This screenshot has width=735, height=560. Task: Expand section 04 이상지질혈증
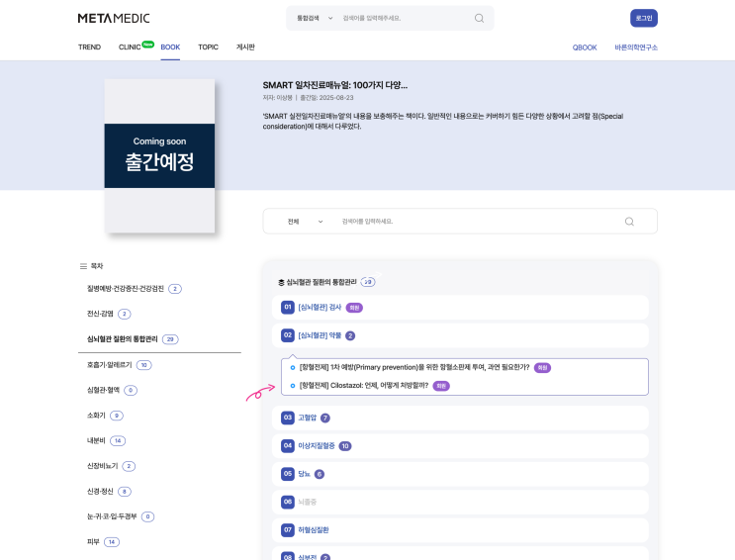pyautogui.click(x=460, y=446)
